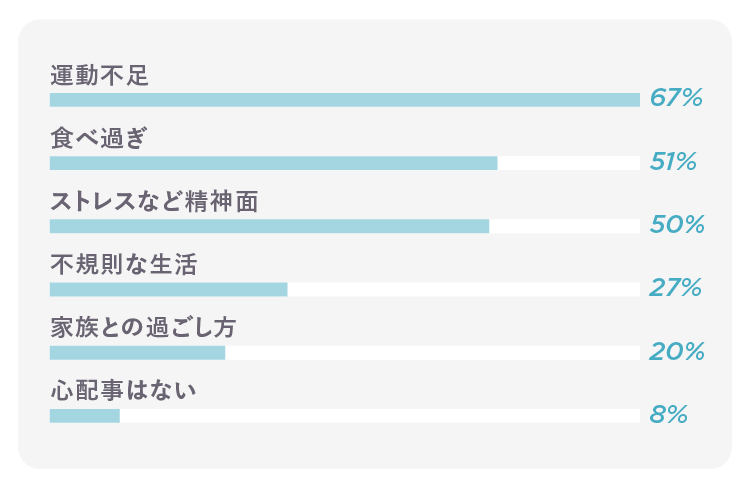Click the 50% value
This screenshot has width=750, height=488.
pyautogui.click(x=677, y=224)
